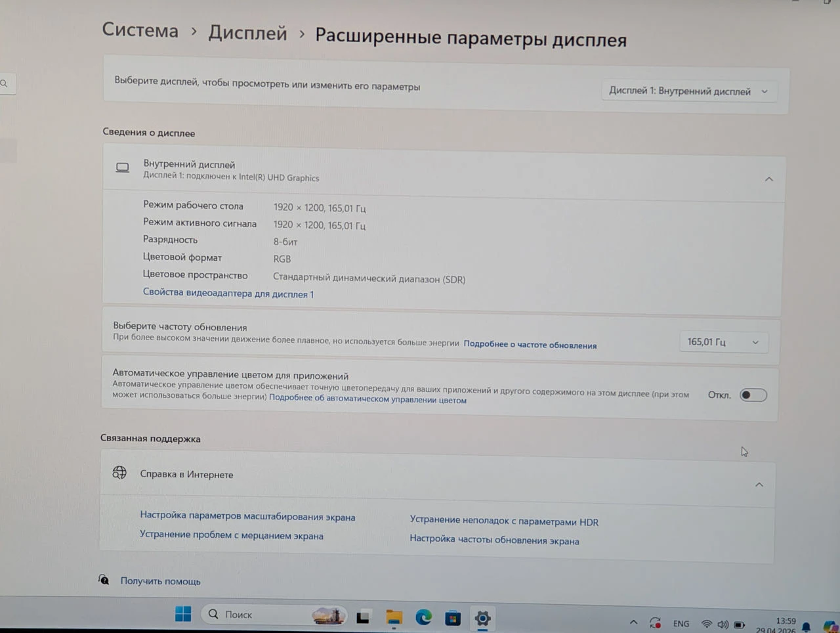Viewport: 840px width, 633px height.
Task: Open Свойства видеоадаптера для дисплея 1
Action: pyautogui.click(x=228, y=293)
